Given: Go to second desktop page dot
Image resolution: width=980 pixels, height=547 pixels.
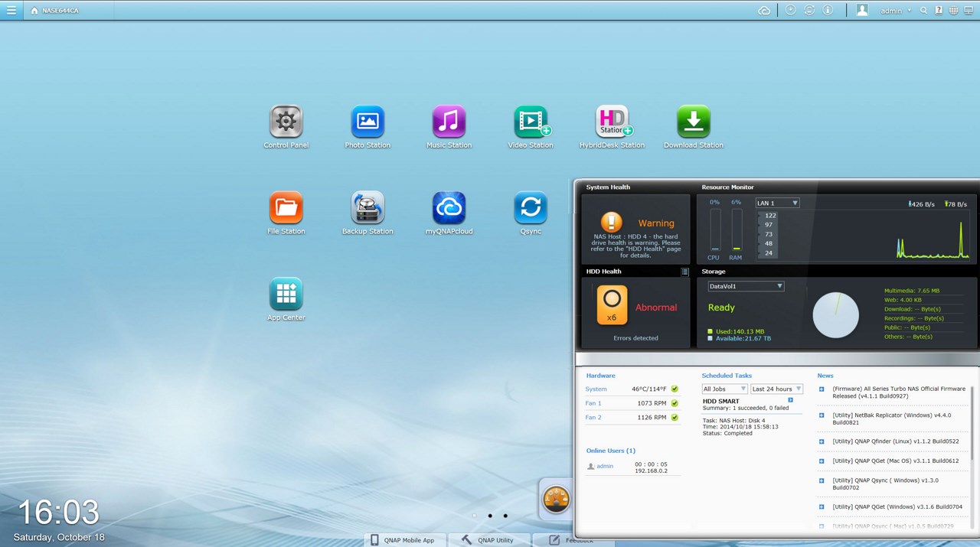Looking at the screenshot, I should [490, 516].
